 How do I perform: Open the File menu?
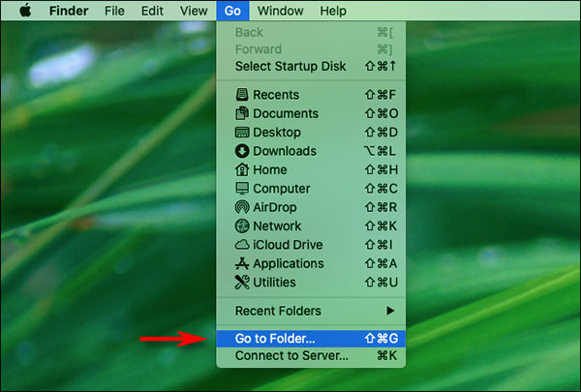[x=114, y=11]
